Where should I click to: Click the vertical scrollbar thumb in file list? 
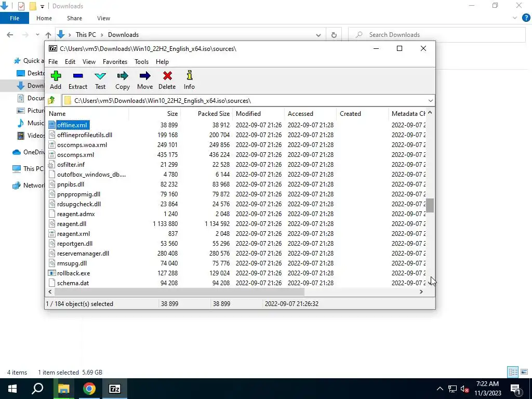pyautogui.click(x=430, y=205)
